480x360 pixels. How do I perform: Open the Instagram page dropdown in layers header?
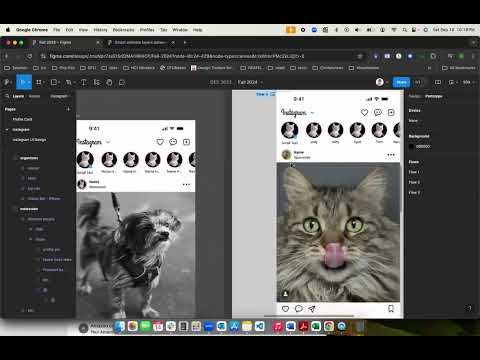point(59,96)
